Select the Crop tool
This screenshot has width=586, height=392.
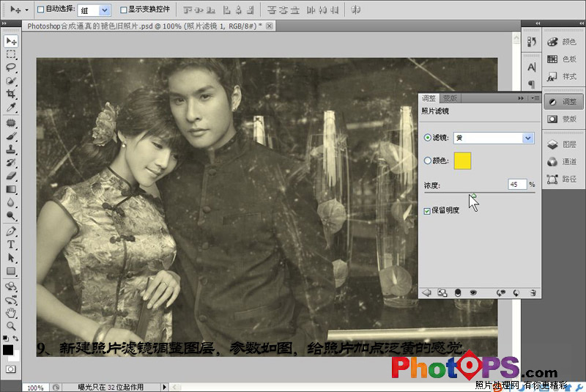click(11, 95)
